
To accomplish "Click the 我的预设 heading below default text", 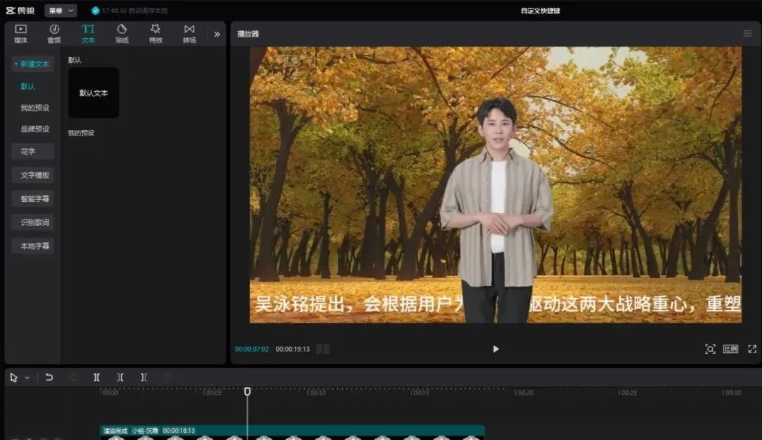I will [81, 133].
